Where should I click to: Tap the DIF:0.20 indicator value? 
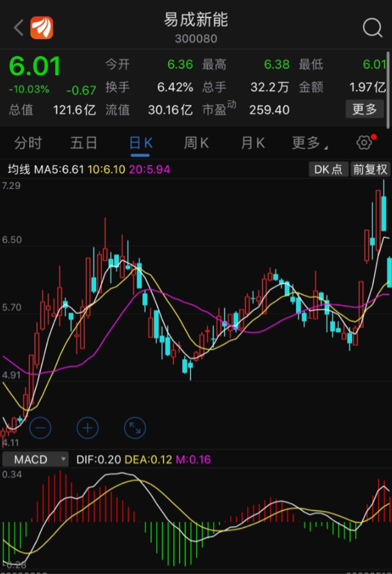click(x=99, y=459)
